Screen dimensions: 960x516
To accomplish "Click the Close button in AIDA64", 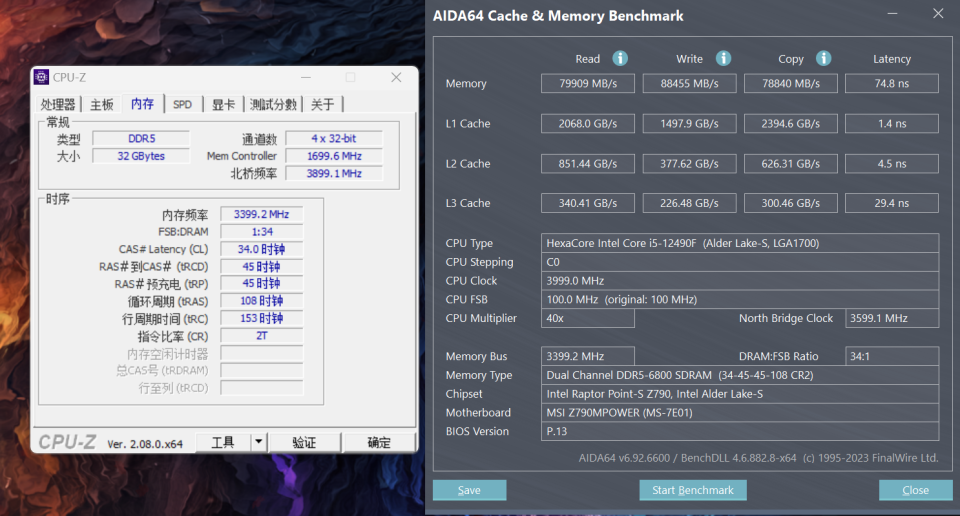I will pos(915,490).
